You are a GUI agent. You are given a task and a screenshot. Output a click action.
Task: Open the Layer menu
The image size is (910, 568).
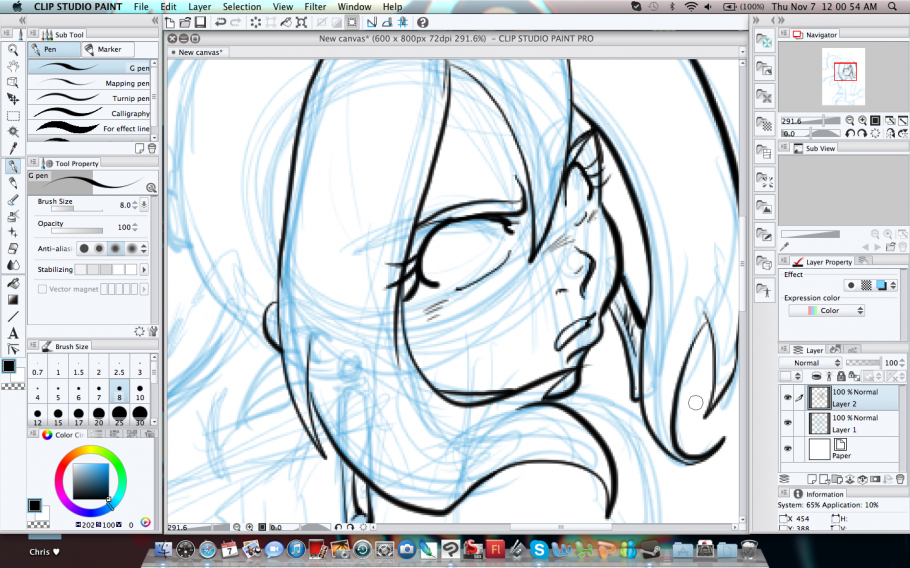199,6
